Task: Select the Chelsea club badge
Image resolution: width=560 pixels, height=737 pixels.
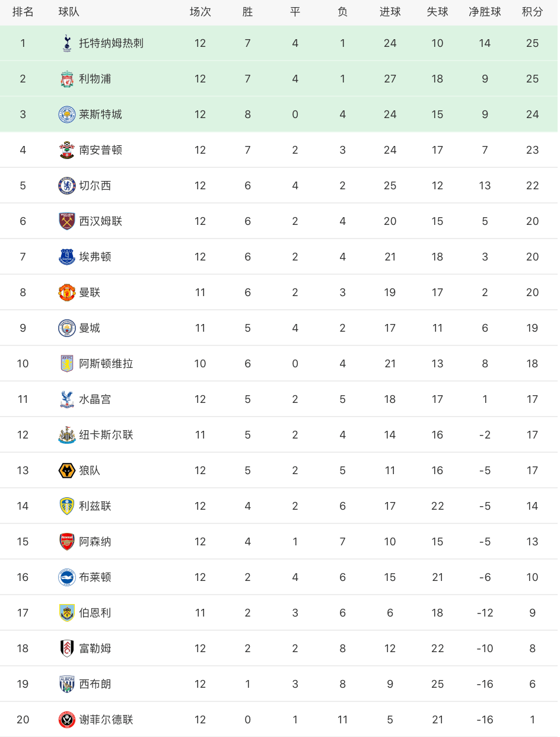Action: (67, 186)
